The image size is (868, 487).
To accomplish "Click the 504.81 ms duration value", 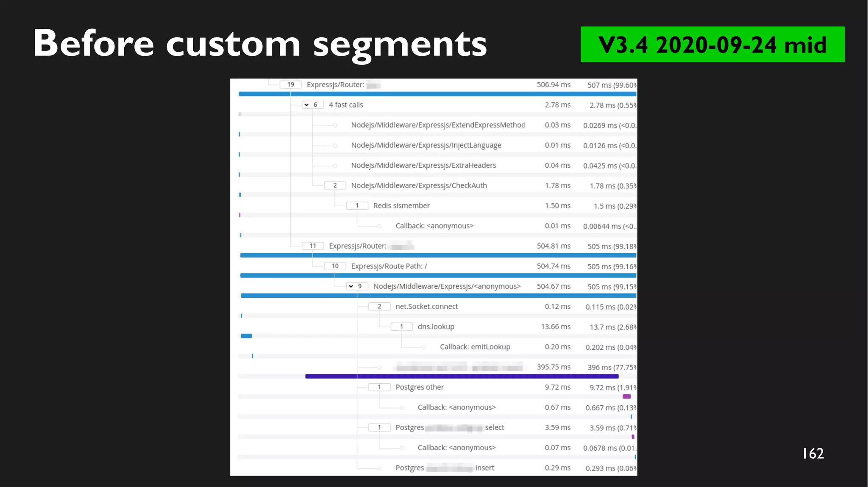I will point(554,246).
